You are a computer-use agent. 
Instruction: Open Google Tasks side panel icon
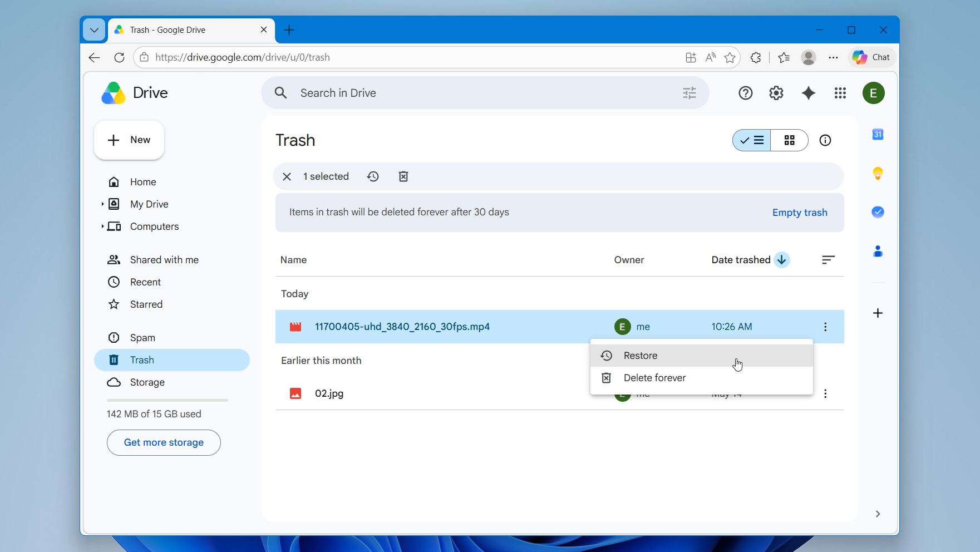(x=878, y=212)
